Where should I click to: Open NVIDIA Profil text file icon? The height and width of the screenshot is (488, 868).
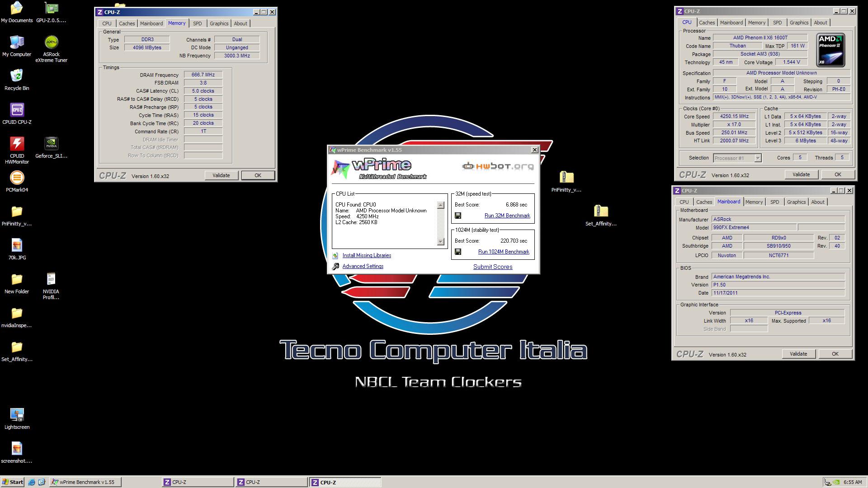(x=51, y=286)
